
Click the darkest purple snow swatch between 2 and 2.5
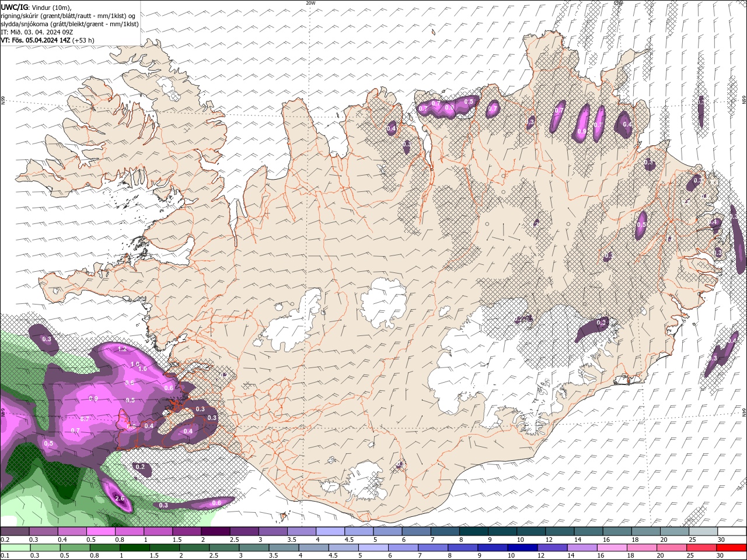point(215,531)
